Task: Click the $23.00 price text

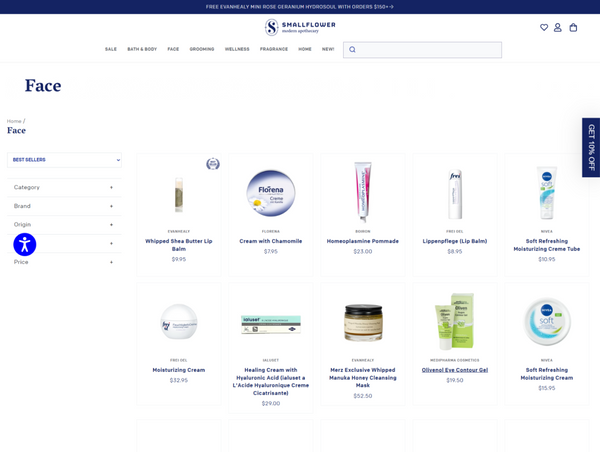Action: pos(363,251)
